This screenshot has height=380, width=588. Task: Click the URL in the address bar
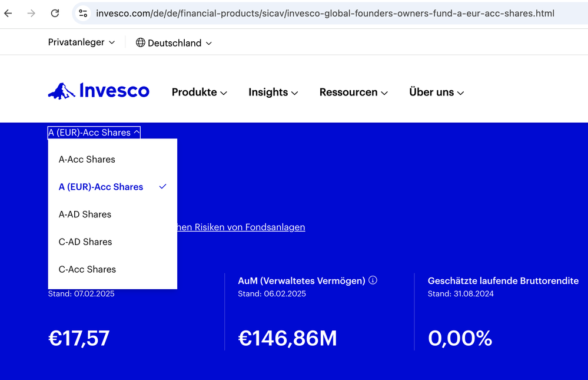click(x=325, y=14)
